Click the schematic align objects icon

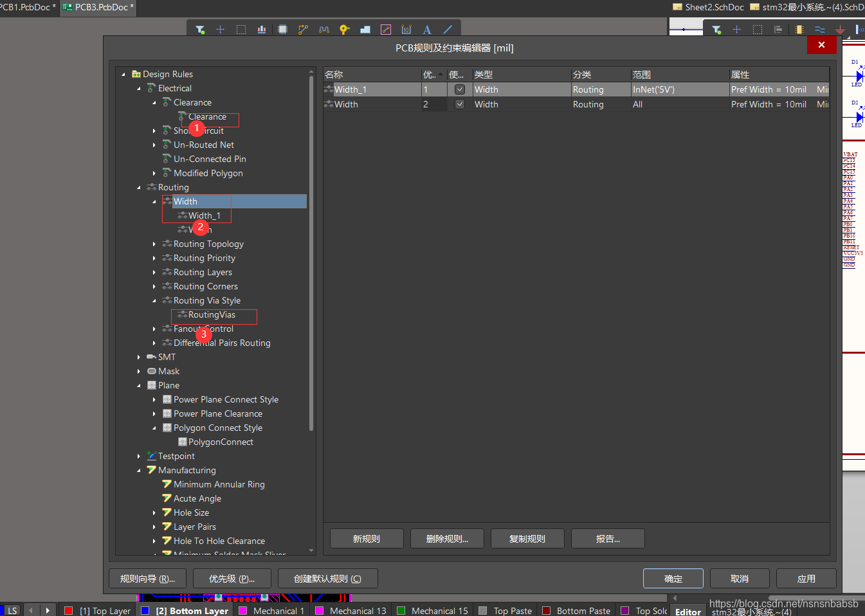click(778, 30)
